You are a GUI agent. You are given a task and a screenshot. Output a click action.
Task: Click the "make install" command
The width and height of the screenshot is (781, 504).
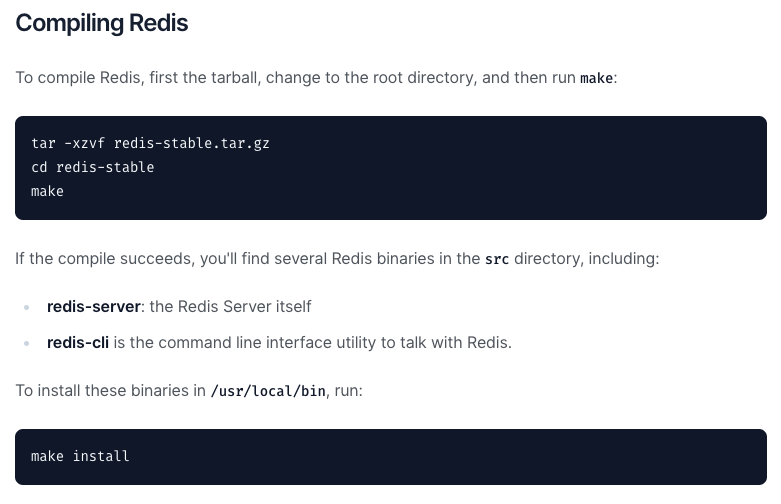point(80,456)
